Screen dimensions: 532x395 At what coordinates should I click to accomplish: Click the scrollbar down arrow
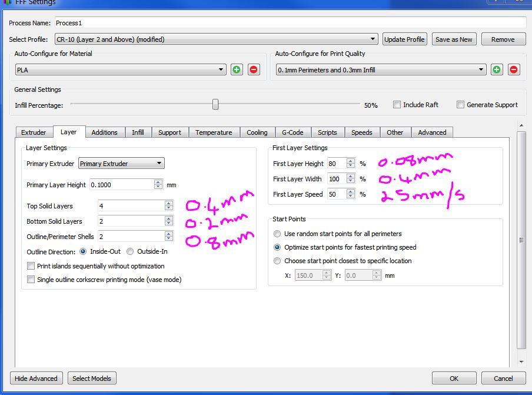click(521, 362)
